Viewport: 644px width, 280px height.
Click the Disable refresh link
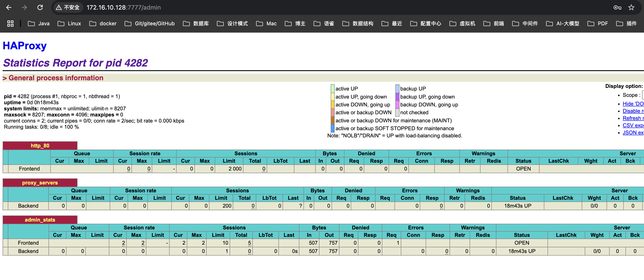coord(633,111)
